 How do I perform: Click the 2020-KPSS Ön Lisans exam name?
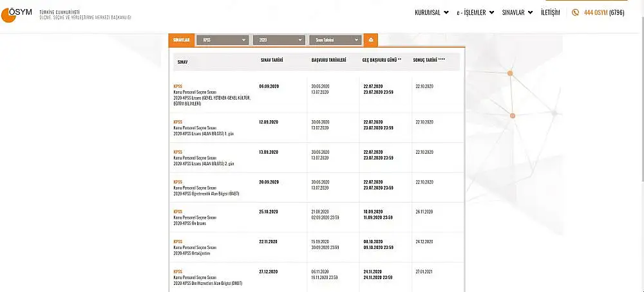tap(190, 224)
